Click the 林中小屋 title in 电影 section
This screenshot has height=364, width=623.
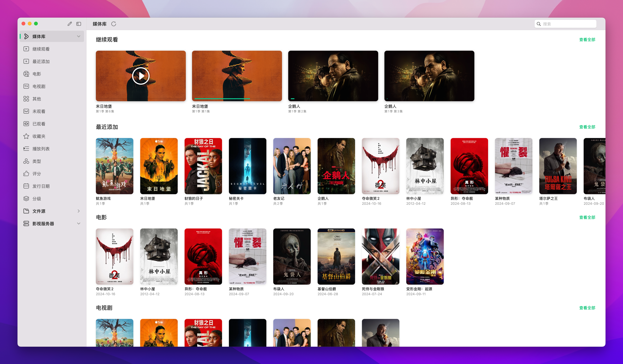148,289
